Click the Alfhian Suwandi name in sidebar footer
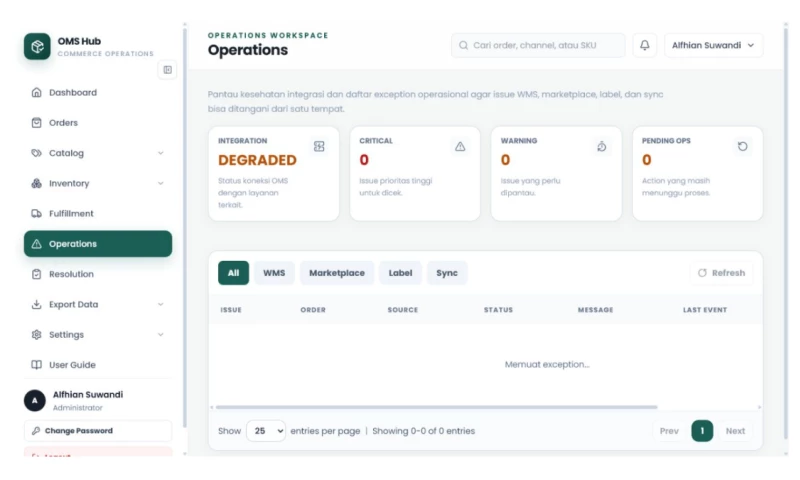Image resolution: width=800 pixels, height=480 pixels. tap(88, 395)
